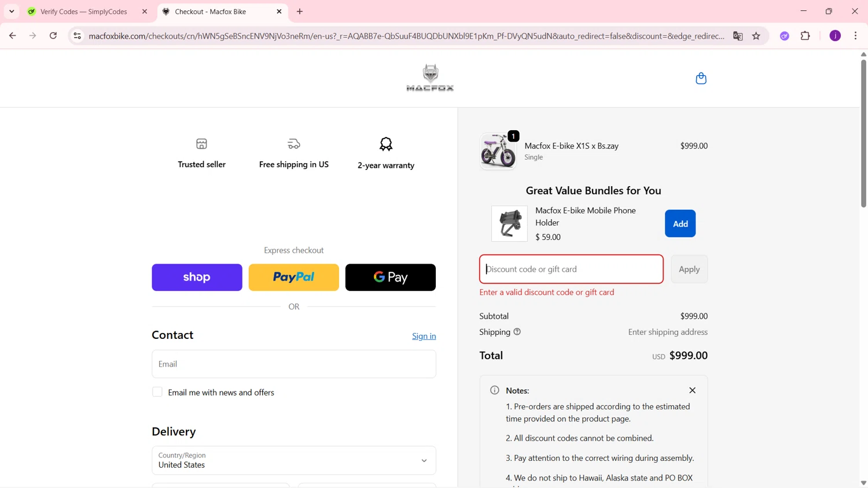The image size is (868, 488).
Task: Open the purple extension icon in toolbar
Action: point(785,36)
